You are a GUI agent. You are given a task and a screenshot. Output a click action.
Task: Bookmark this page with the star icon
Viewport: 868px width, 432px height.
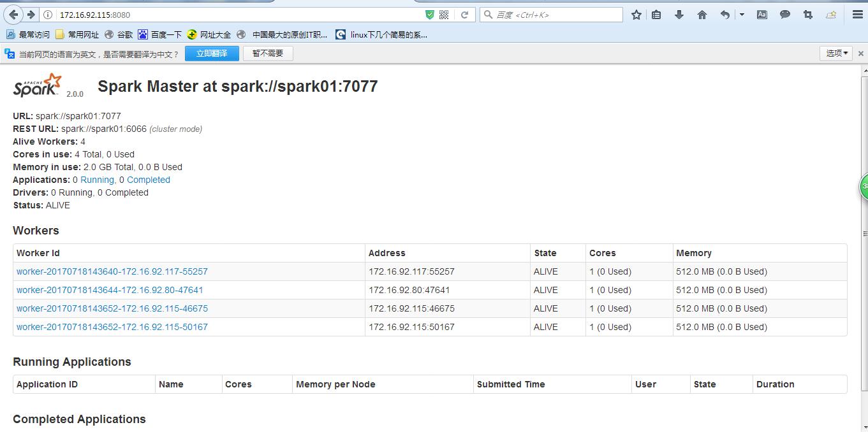tap(636, 15)
